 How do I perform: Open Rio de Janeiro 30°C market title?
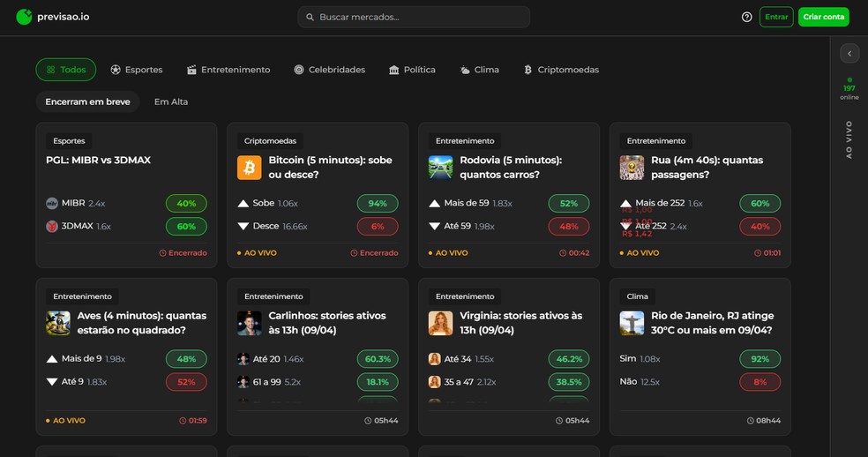coord(713,323)
